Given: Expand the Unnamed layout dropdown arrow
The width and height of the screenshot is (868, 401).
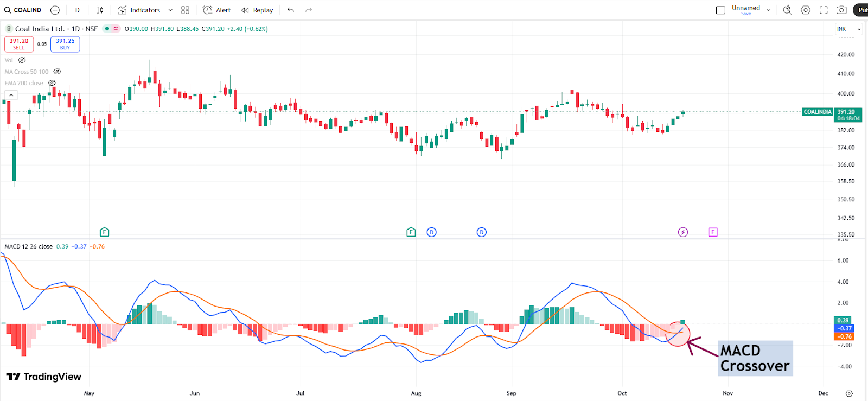Looking at the screenshot, I should click(x=769, y=10).
